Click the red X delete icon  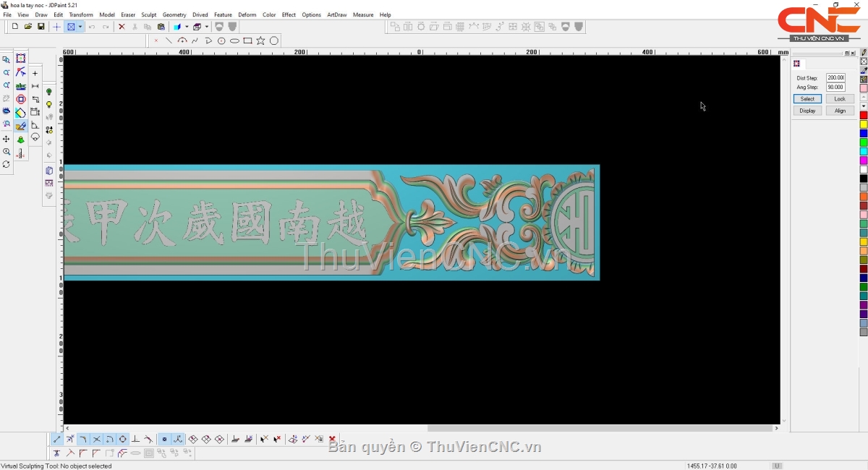coord(122,27)
